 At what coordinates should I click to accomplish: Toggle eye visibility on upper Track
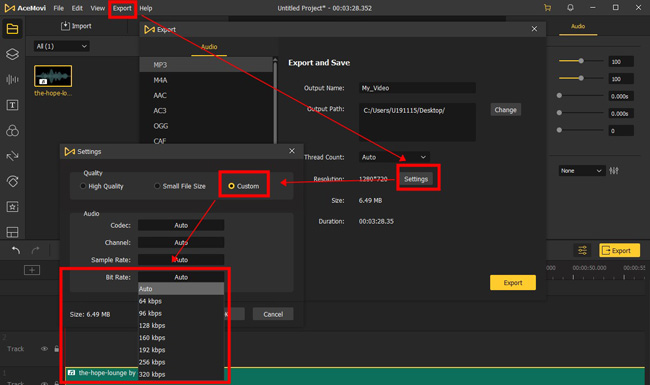pyautogui.click(x=44, y=349)
